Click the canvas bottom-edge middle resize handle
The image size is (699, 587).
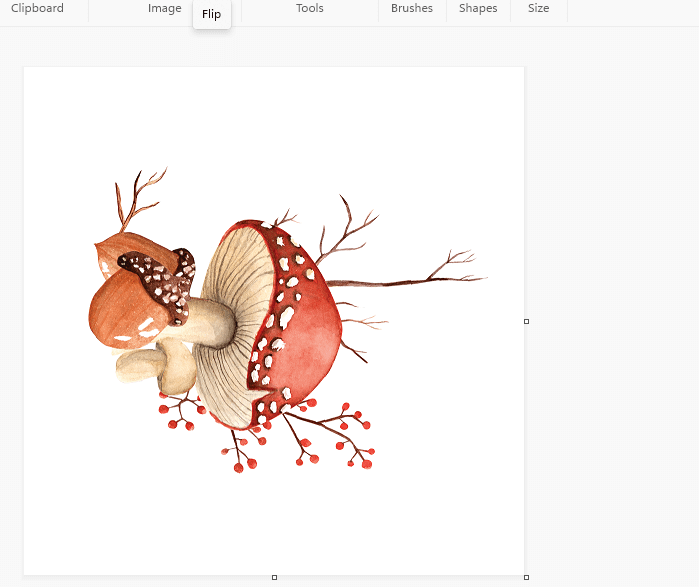pos(275,577)
